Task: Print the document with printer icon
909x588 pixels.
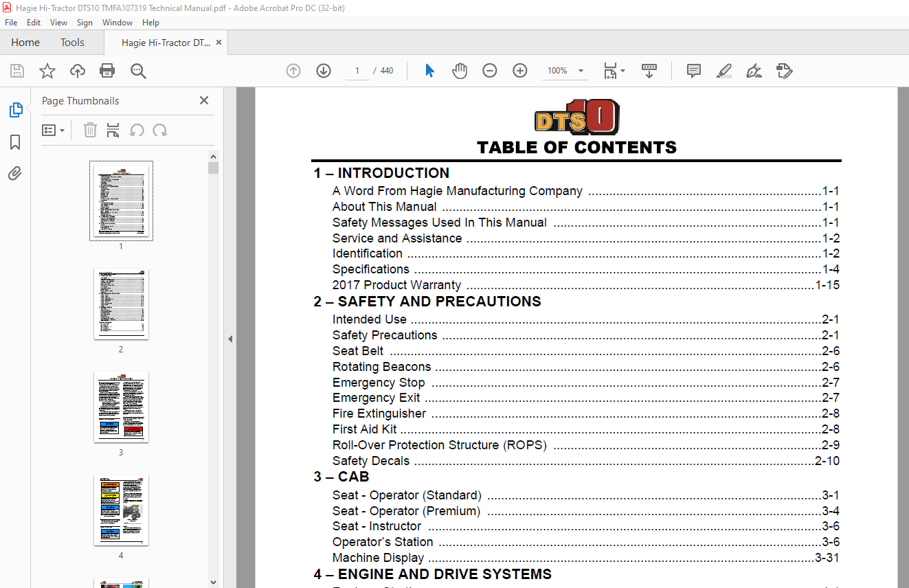Action: tap(107, 71)
